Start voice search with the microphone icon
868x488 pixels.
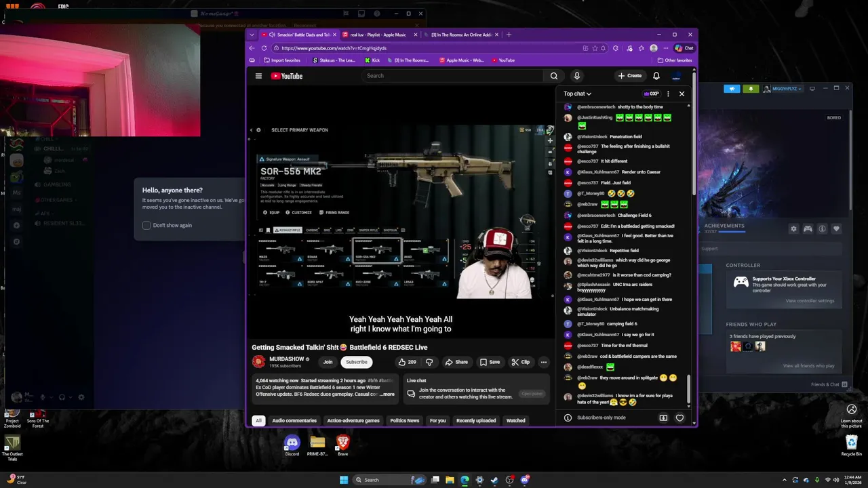coord(576,76)
